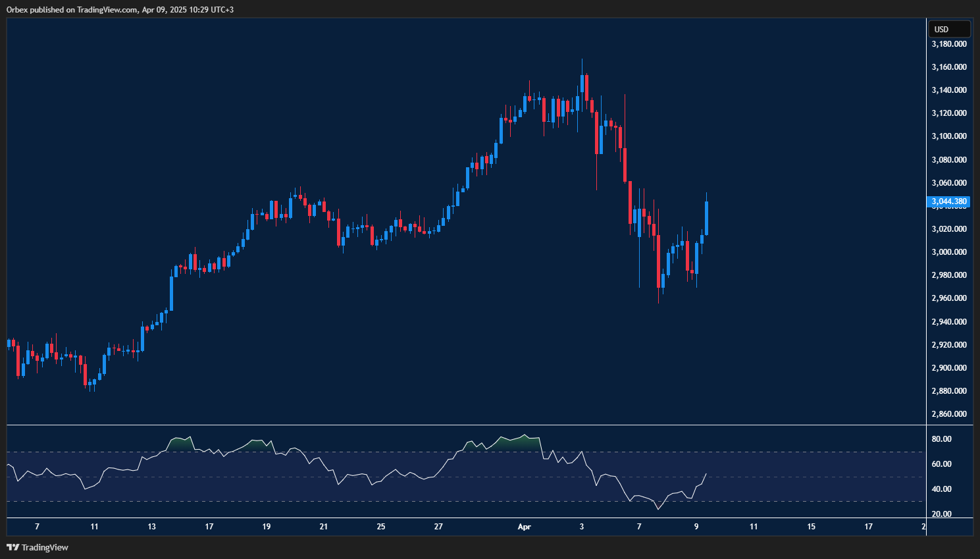Toggle the 80.00 RSI scale label
This screenshot has width=980, height=559.
point(941,438)
